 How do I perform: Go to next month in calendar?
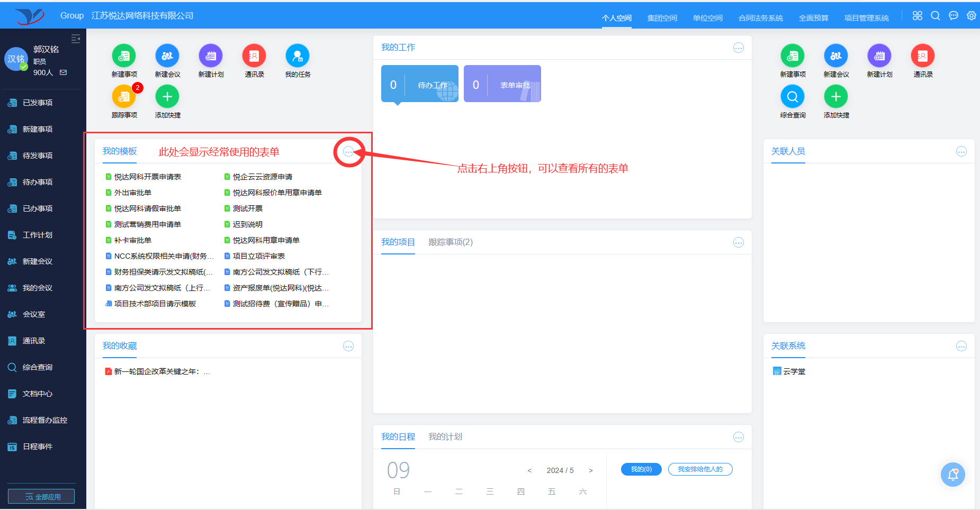tap(591, 471)
